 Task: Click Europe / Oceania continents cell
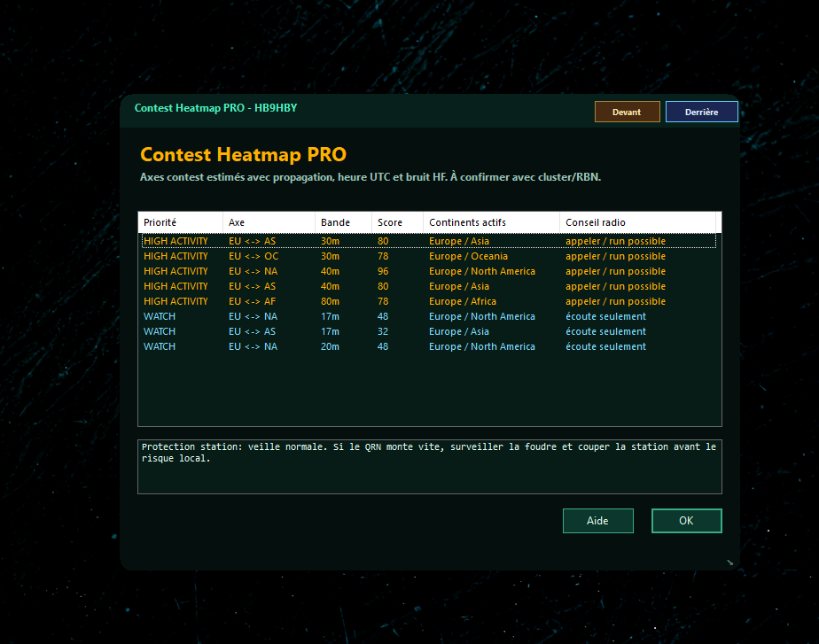[x=469, y=256]
